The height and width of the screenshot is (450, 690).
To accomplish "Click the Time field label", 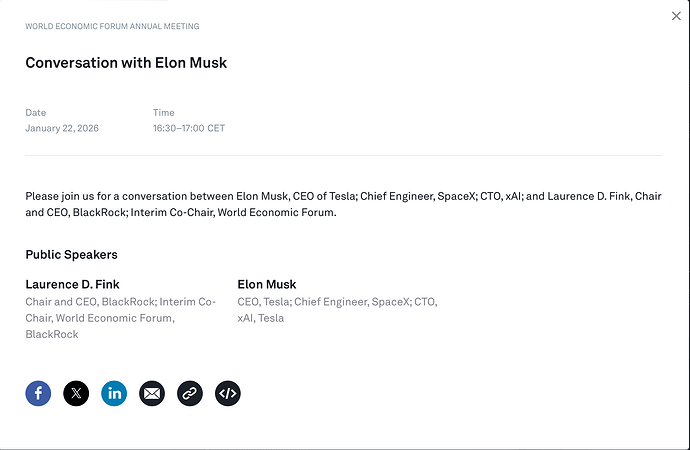I will point(164,113).
